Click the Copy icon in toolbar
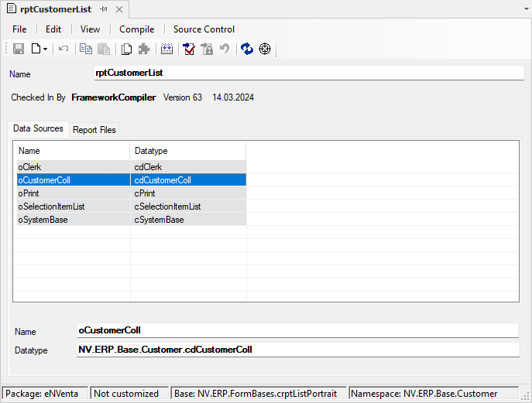Viewport: 532px width, 403px height. pyautogui.click(x=86, y=49)
